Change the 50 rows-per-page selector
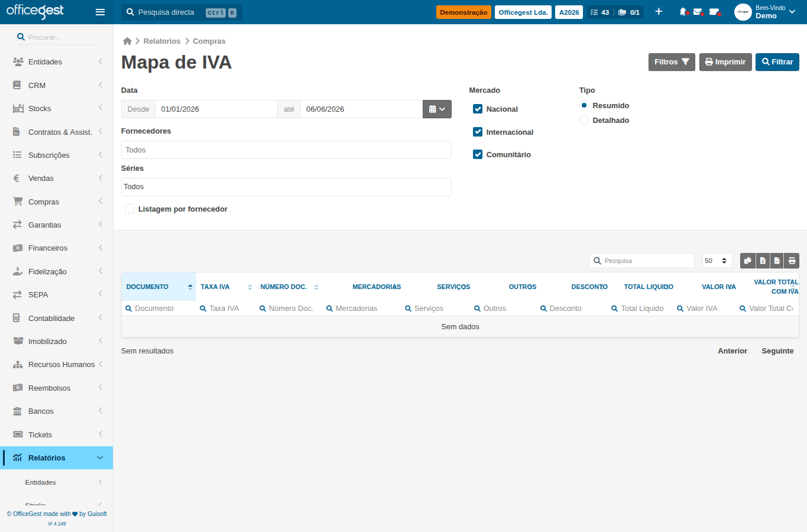This screenshot has width=807, height=532. pos(717,261)
